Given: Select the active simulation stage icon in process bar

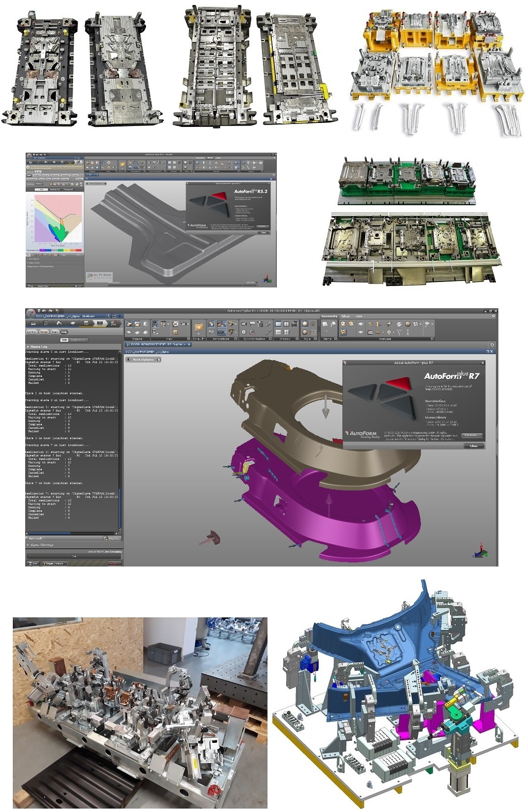Looking at the screenshot, I should [100, 323].
